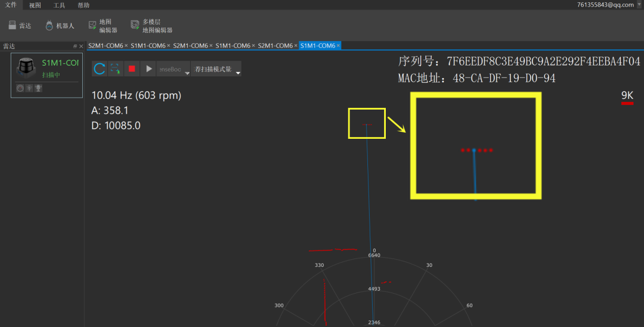Open the 工具 menu
This screenshot has height=327, width=644.
click(59, 5)
